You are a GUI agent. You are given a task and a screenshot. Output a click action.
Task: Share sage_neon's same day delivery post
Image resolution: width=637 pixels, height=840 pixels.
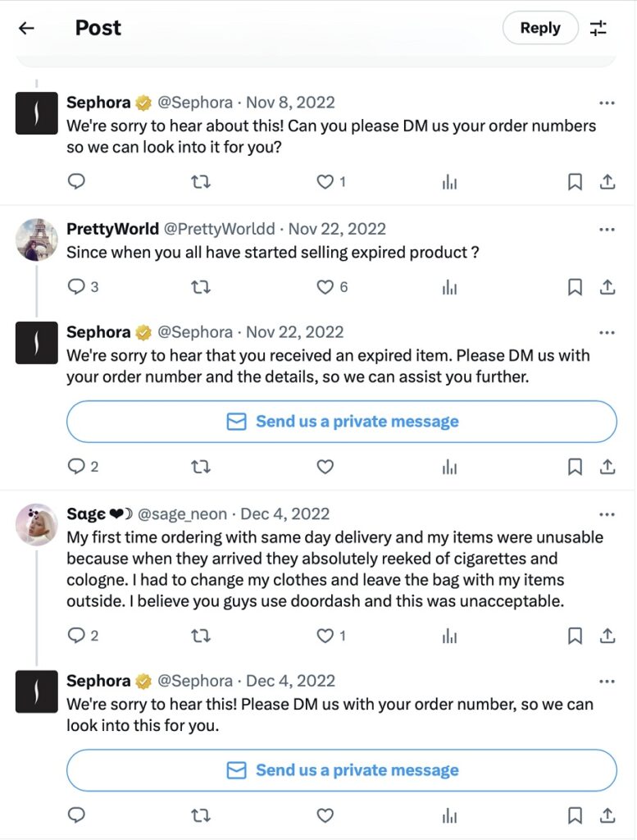607,635
